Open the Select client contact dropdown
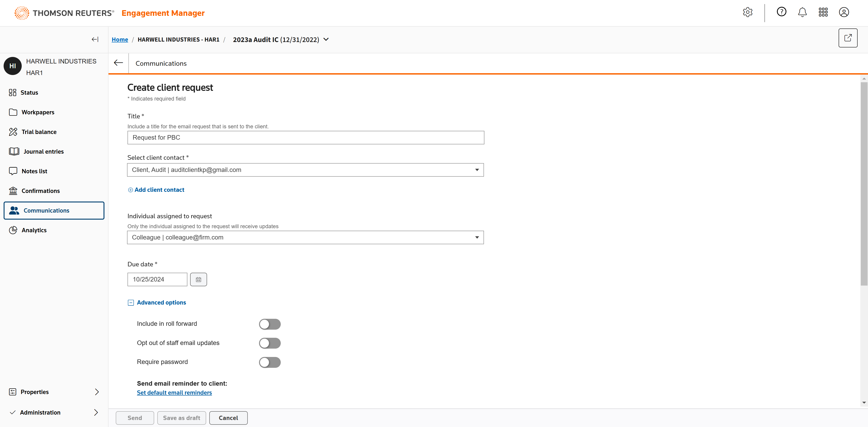This screenshot has height=427, width=868. pos(305,170)
